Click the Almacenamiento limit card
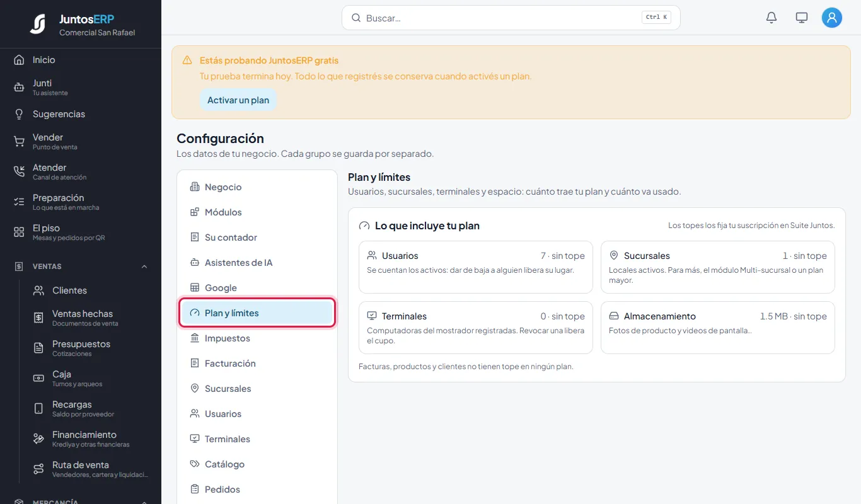This screenshot has height=504, width=861. pyautogui.click(x=718, y=328)
